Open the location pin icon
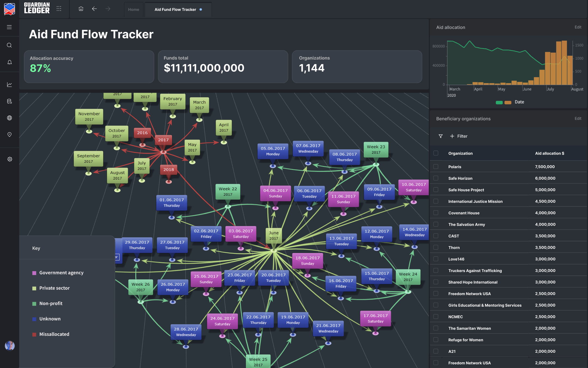588x368 pixels. 9,135
